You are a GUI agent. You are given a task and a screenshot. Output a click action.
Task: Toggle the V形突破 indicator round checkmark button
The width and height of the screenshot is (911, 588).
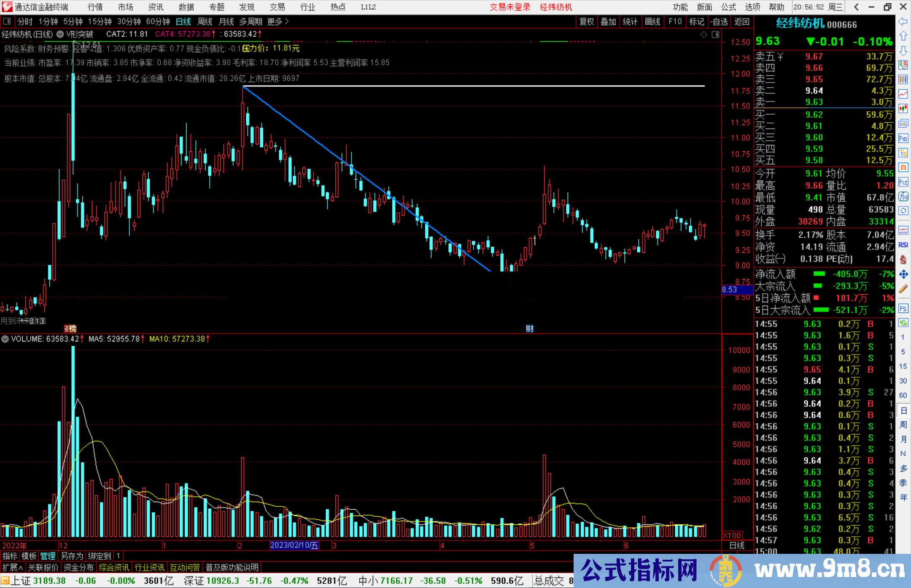pos(60,34)
